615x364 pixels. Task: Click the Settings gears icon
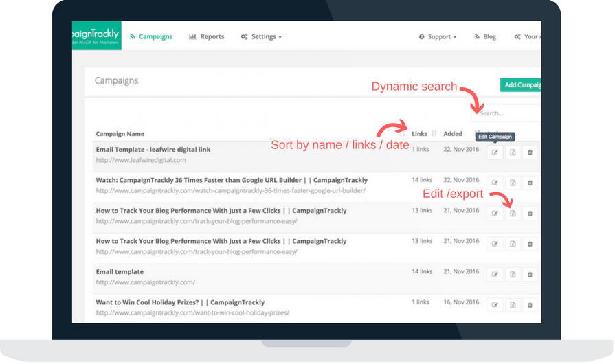click(x=244, y=36)
